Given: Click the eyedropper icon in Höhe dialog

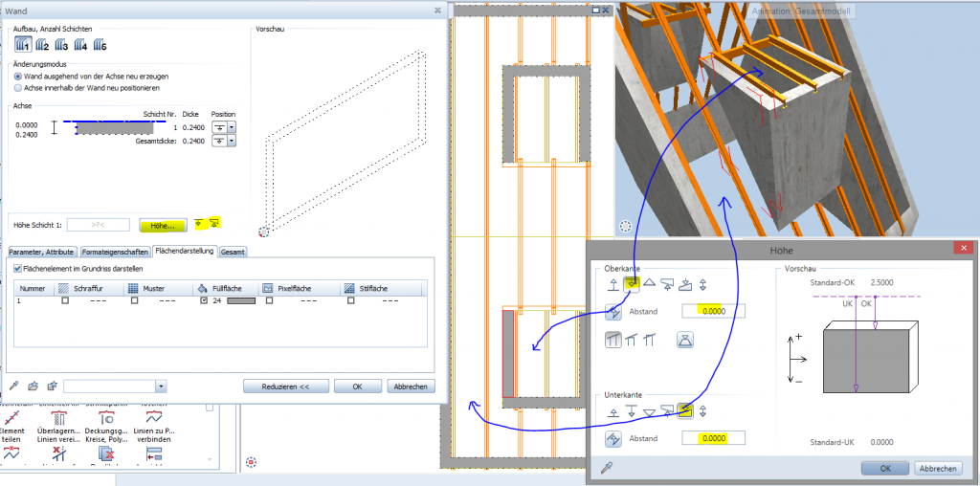Looking at the screenshot, I should click(606, 468).
